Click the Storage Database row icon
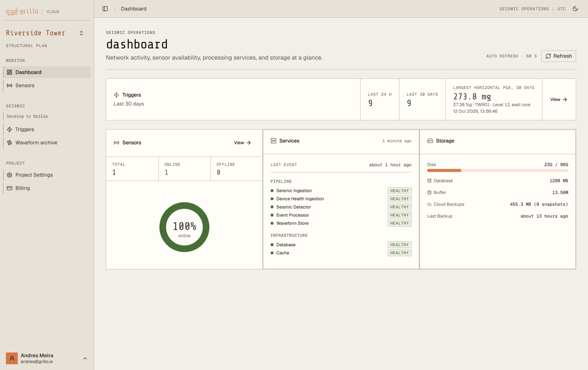Image resolution: width=588 pixels, height=370 pixels. [x=429, y=181]
